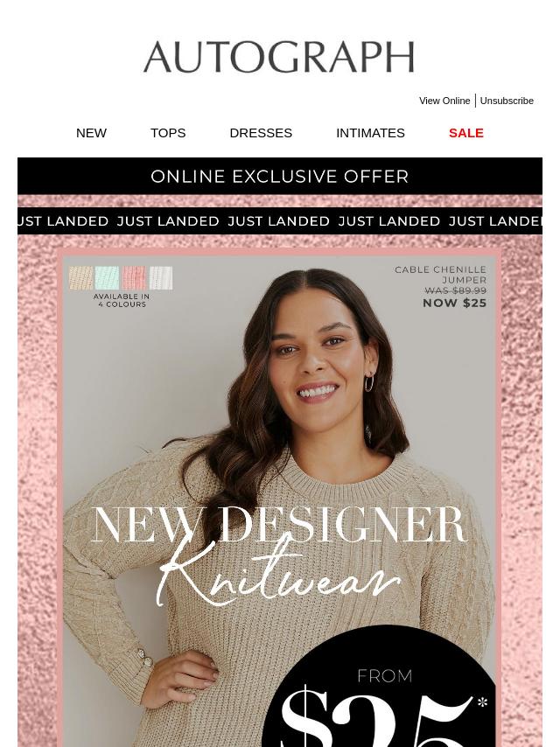Click the Online Exclusive Offer banner
The width and height of the screenshot is (560, 747).
pyautogui.click(x=280, y=177)
